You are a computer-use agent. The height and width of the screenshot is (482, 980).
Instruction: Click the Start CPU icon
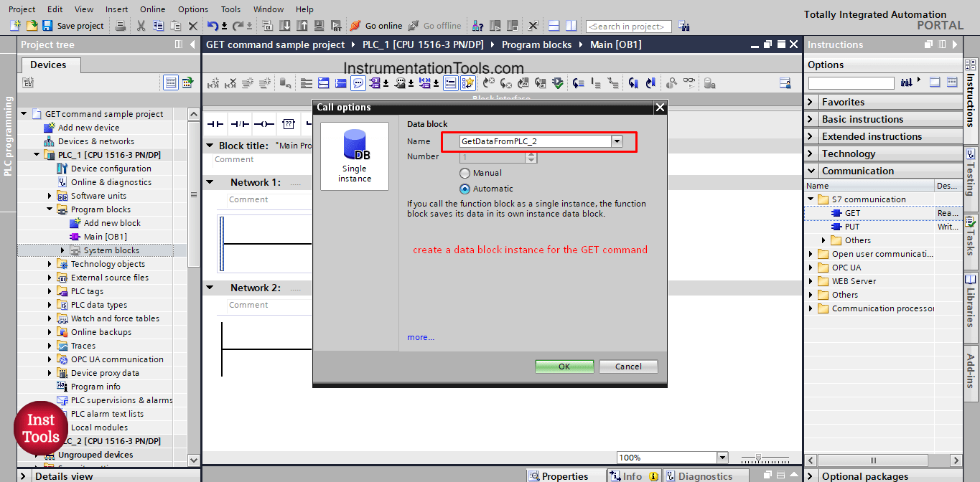point(496,26)
